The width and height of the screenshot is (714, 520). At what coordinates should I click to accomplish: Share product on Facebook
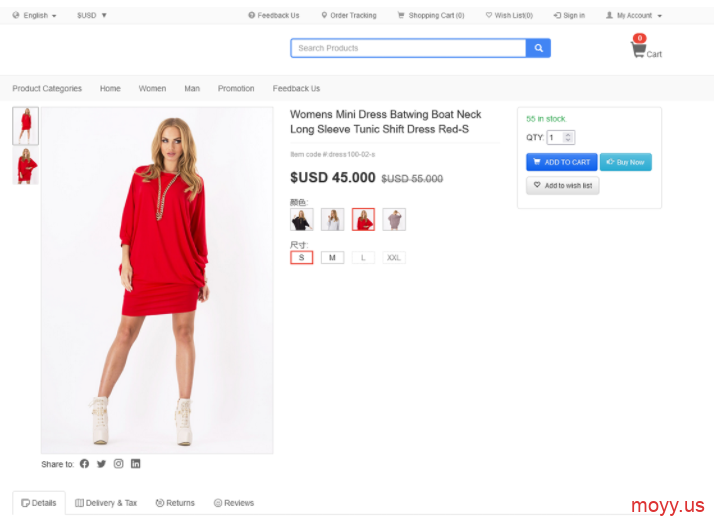pyautogui.click(x=84, y=464)
